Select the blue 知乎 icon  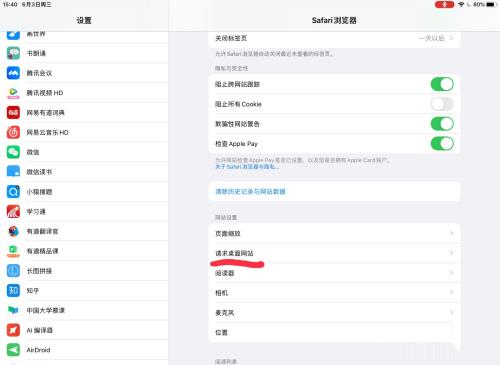13,291
